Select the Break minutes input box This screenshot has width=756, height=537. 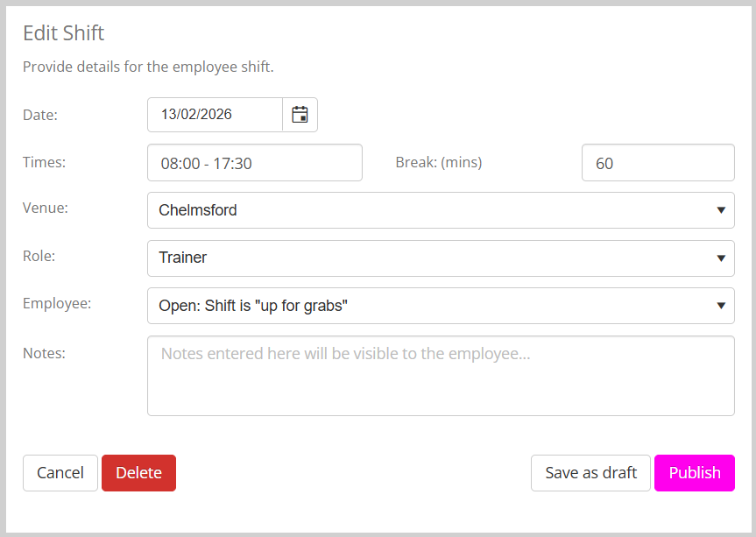pyautogui.click(x=657, y=163)
